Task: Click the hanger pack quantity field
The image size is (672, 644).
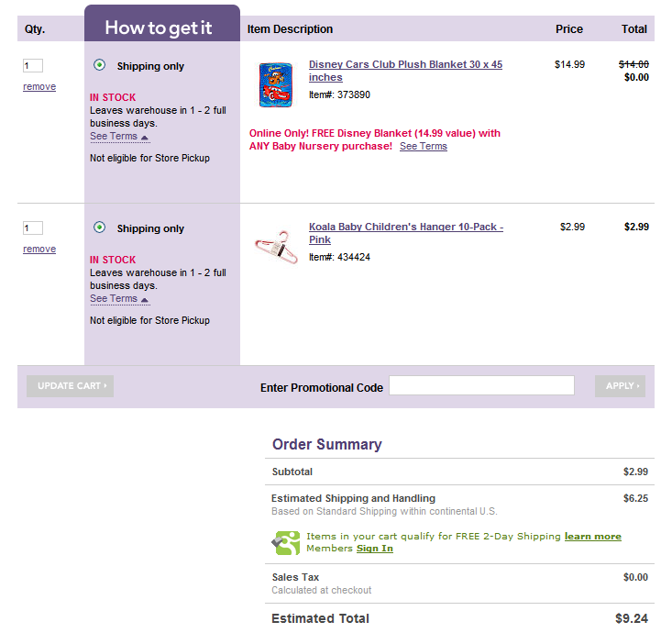Action: pos(33,228)
